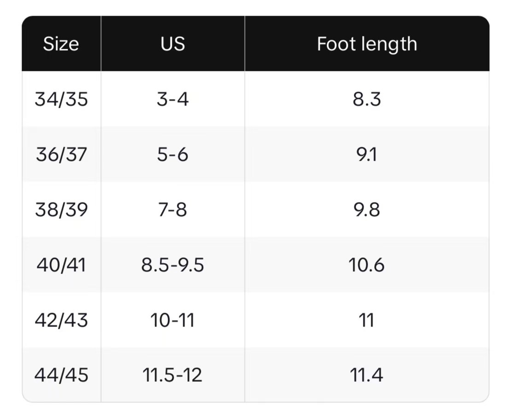The width and height of the screenshot is (518, 420).
Task: Click foot length value 8.3
Action: pos(367,99)
